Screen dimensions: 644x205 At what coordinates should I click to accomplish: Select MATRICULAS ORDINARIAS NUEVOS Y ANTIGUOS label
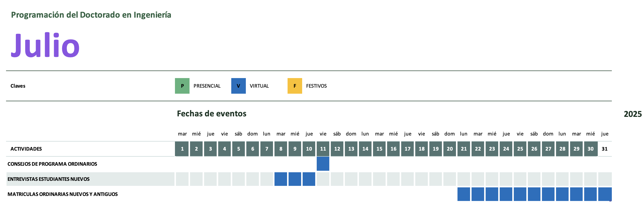pos(63,194)
